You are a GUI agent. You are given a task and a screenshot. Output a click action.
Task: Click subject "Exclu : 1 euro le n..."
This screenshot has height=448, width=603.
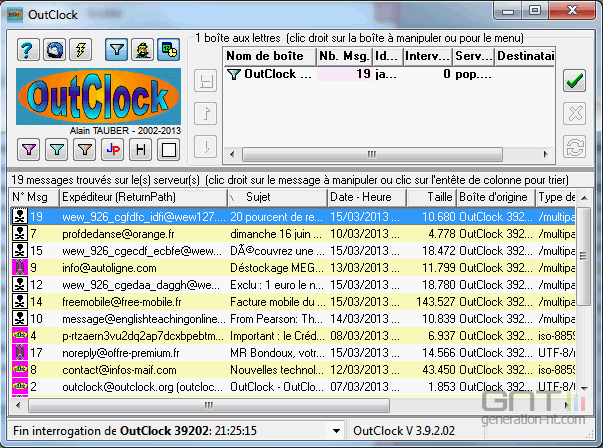pyautogui.click(x=277, y=285)
